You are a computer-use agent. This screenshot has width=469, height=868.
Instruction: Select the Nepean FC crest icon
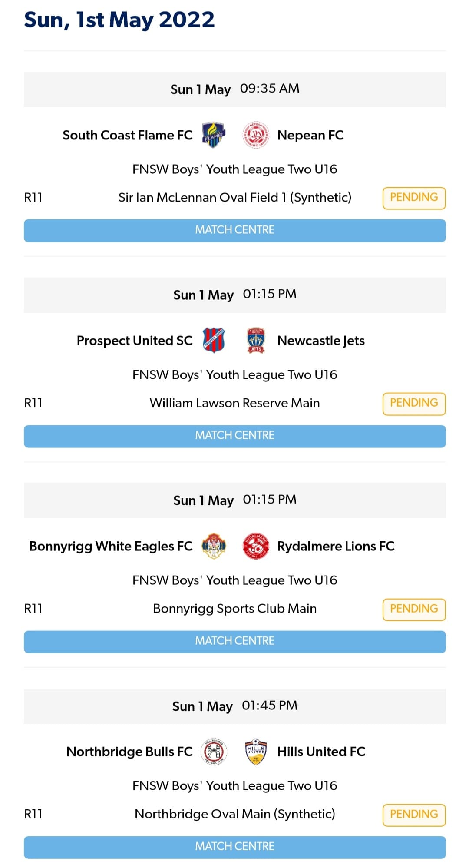click(x=255, y=135)
